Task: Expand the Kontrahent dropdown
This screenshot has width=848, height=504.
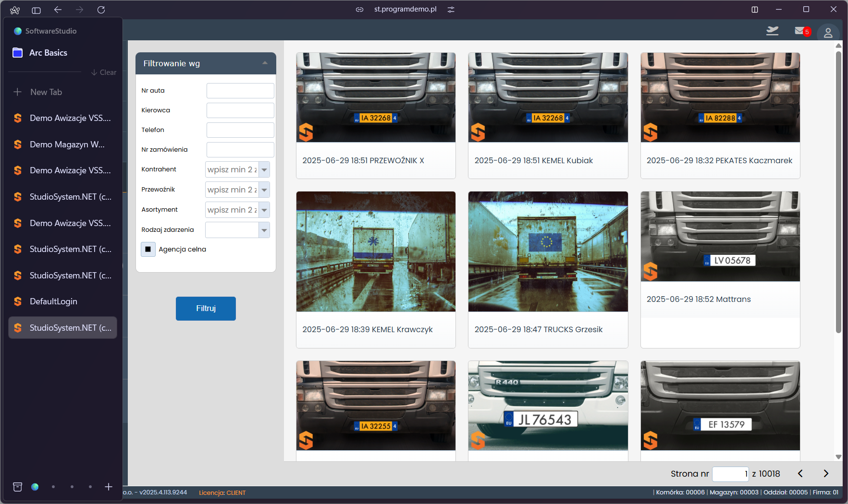Action: point(264,170)
